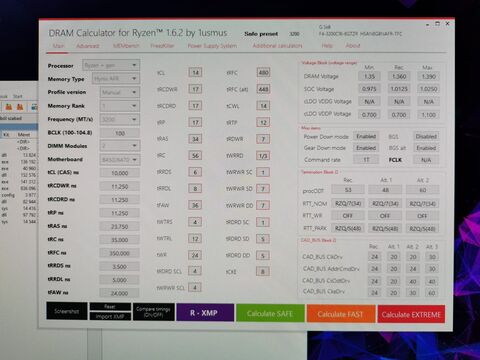480x360 pixels.
Task: Switch to the Main tab
Action: [x=58, y=46]
